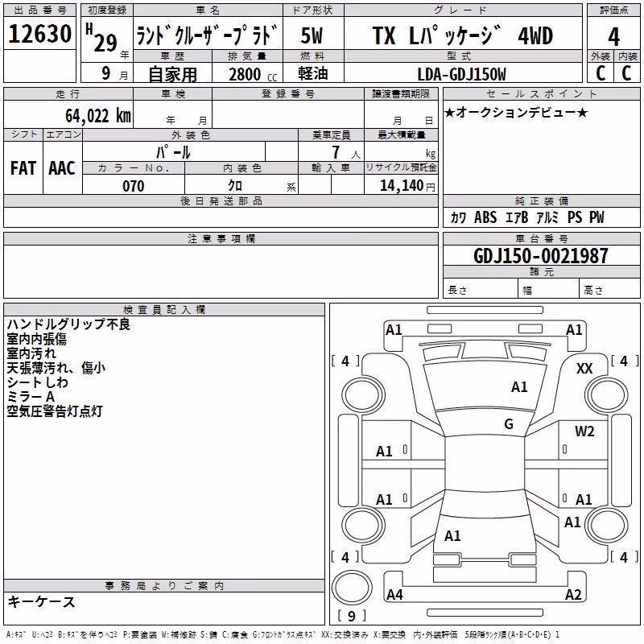Select the 譲渡書類期限 header label

pos(401,93)
